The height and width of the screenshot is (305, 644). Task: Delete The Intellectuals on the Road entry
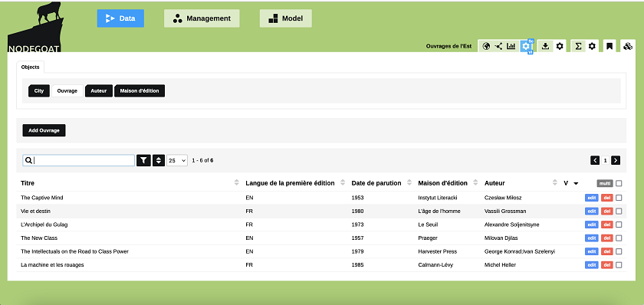pyautogui.click(x=607, y=251)
